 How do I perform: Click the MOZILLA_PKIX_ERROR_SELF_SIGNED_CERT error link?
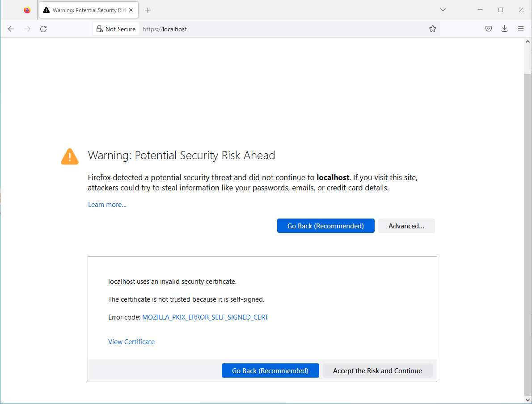[x=205, y=317]
